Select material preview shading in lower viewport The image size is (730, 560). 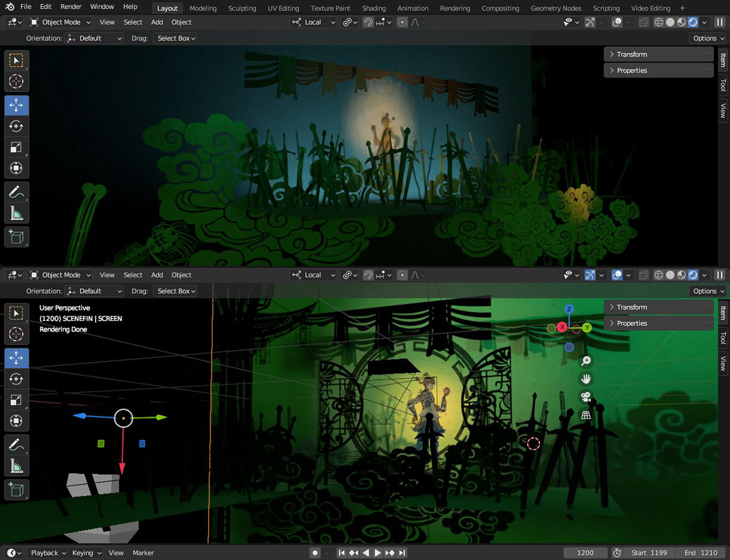682,275
